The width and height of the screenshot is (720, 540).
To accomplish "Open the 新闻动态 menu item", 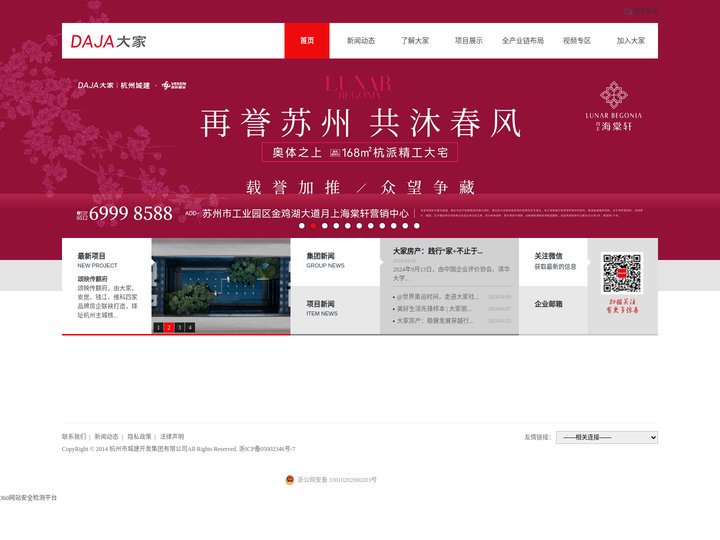I will (x=361, y=40).
